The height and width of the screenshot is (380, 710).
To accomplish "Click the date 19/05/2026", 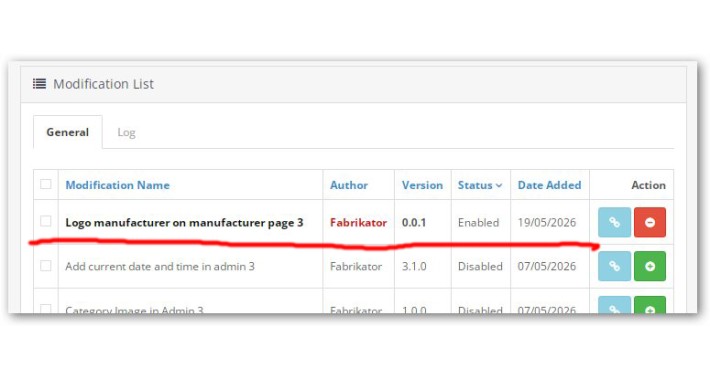I will pos(547,223).
